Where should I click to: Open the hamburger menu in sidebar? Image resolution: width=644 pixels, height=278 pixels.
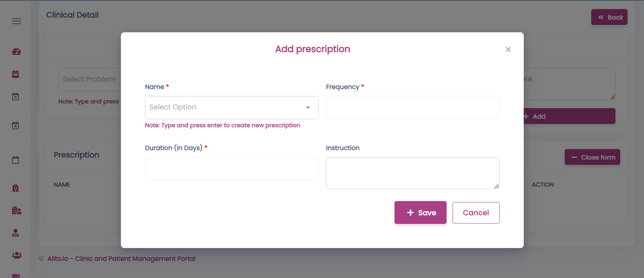(x=17, y=21)
